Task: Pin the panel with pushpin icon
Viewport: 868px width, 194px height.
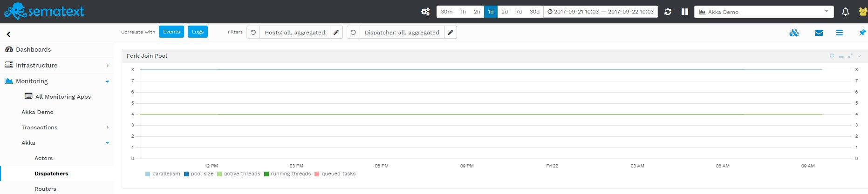Action: click(x=862, y=32)
